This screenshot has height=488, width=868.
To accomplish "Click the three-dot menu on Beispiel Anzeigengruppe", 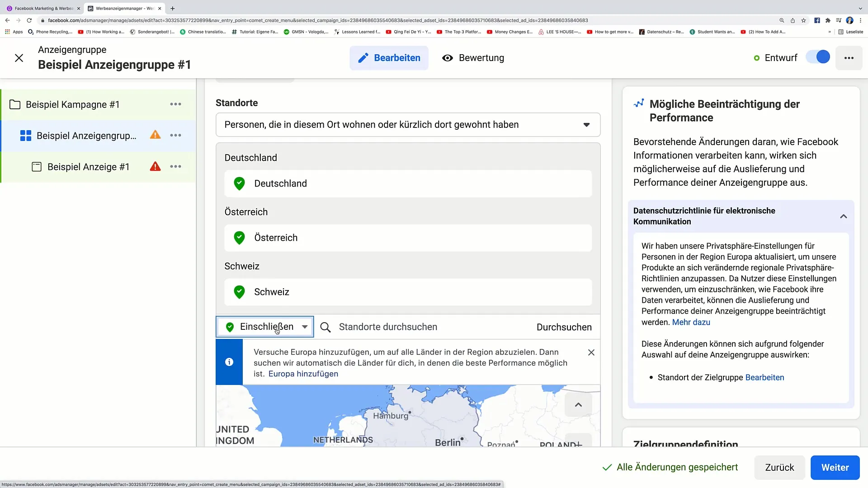I will (x=175, y=135).
